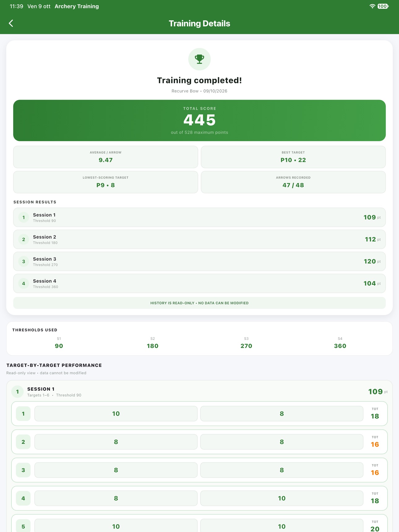Open the Session 2 result row

coord(199,239)
